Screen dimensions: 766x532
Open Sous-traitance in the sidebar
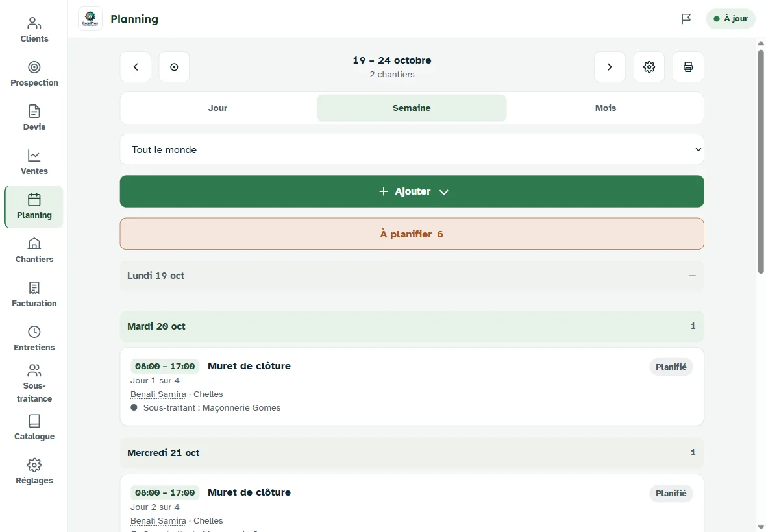[x=34, y=383]
